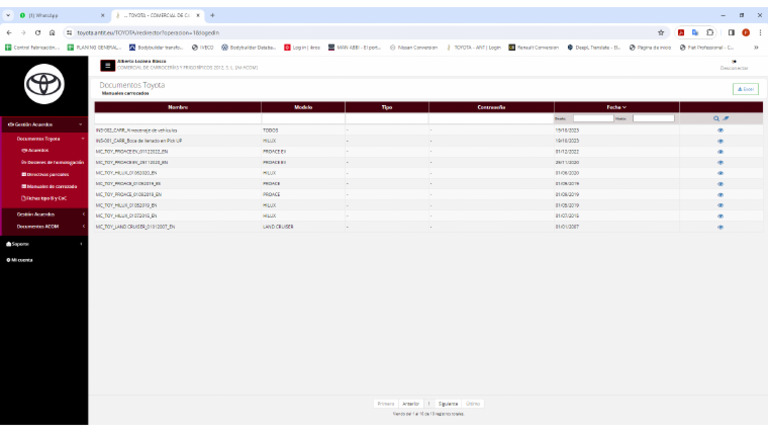This screenshot has height=433, width=768.
Task: Reload the page using browser refresh icon
Action: [37, 32]
